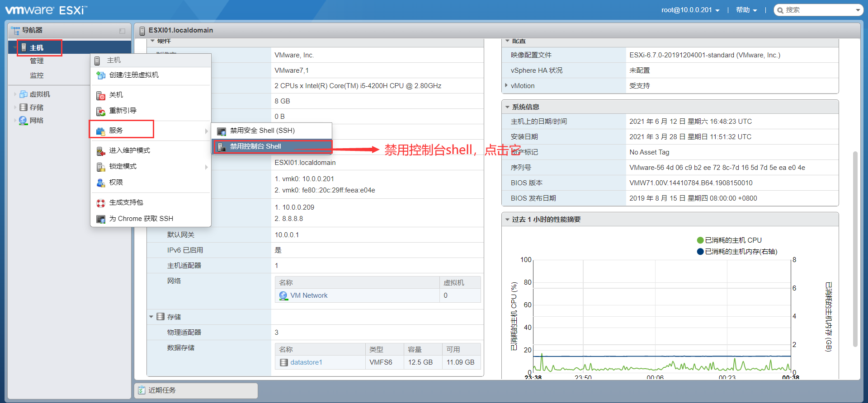Click the disable console Shell icon
This screenshot has height=403, width=868.
(x=222, y=147)
